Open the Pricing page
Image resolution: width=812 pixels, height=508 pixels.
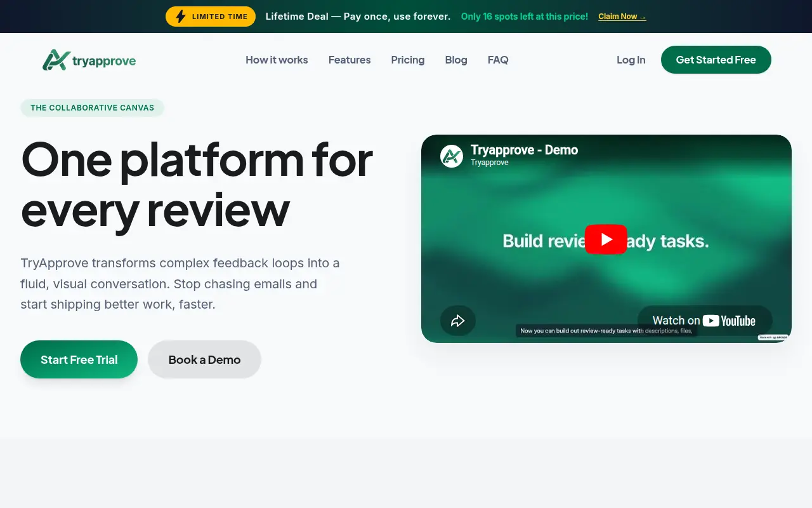click(408, 60)
